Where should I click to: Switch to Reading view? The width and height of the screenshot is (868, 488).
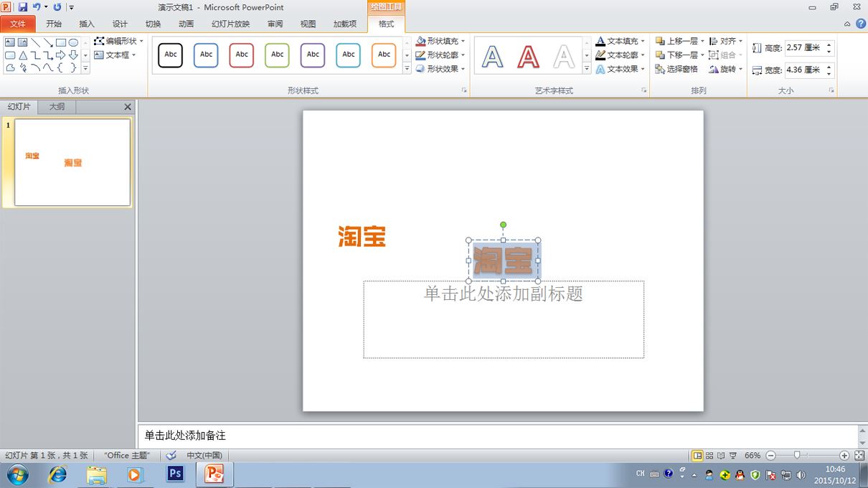click(x=721, y=456)
